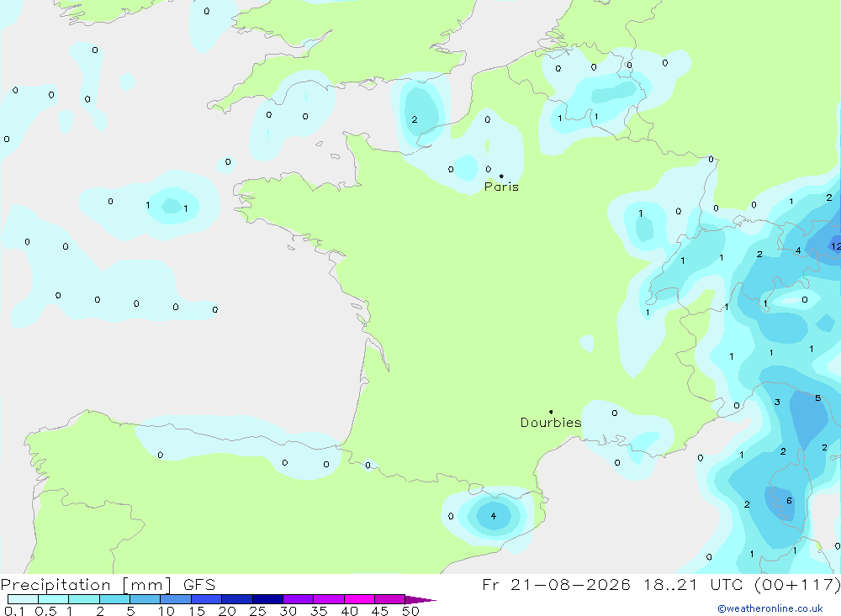The width and height of the screenshot is (841, 616).
Task: Click the '3' precipitation value on map
Action: [777, 402]
